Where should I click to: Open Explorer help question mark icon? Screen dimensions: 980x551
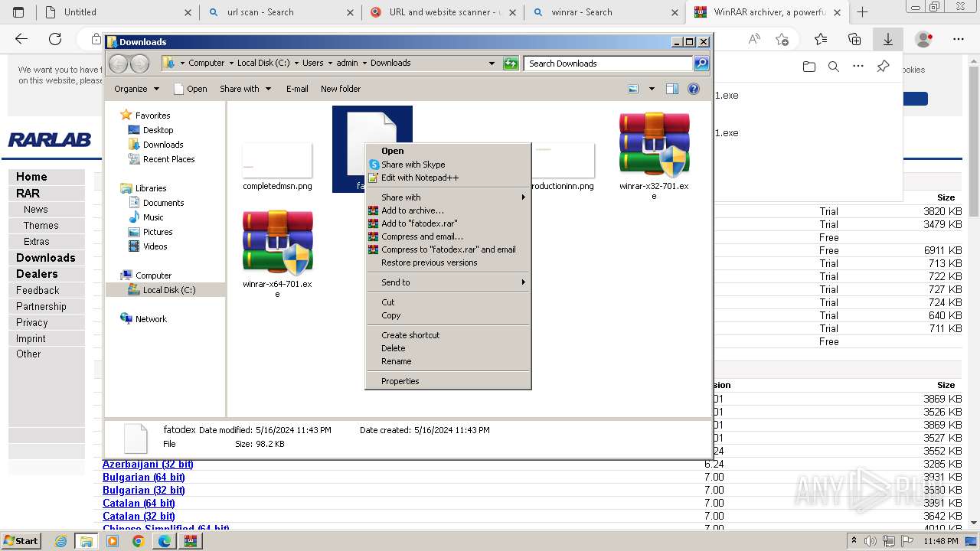[x=694, y=89]
